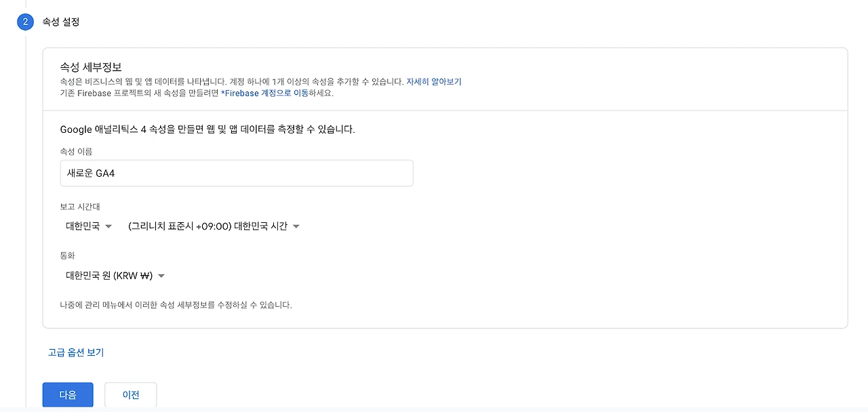Click the currency dropdown arrow icon

tap(161, 276)
